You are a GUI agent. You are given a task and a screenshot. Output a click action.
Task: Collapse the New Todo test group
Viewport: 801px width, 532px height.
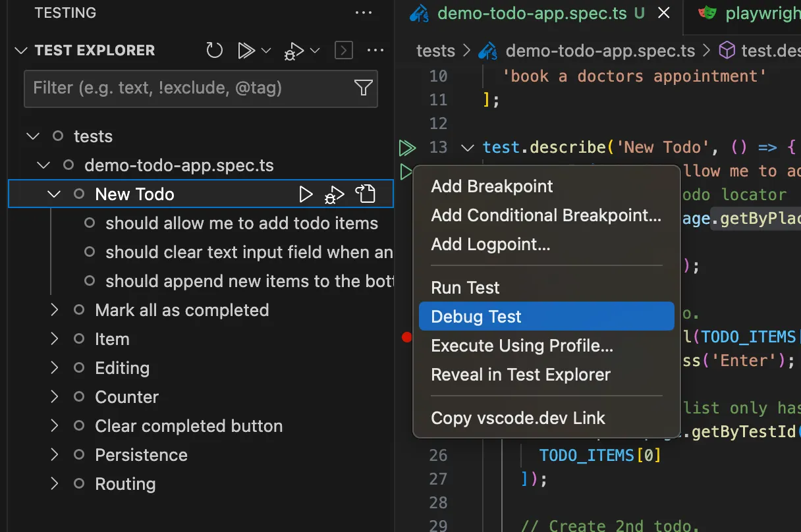pyautogui.click(x=54, y=194)
